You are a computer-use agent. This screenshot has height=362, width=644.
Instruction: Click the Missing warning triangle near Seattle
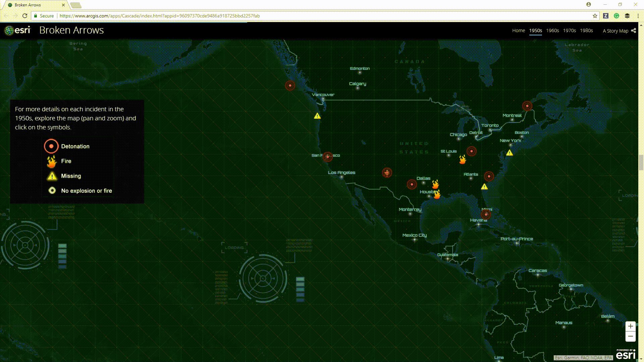pyautogui.click(x=317, y=116)
